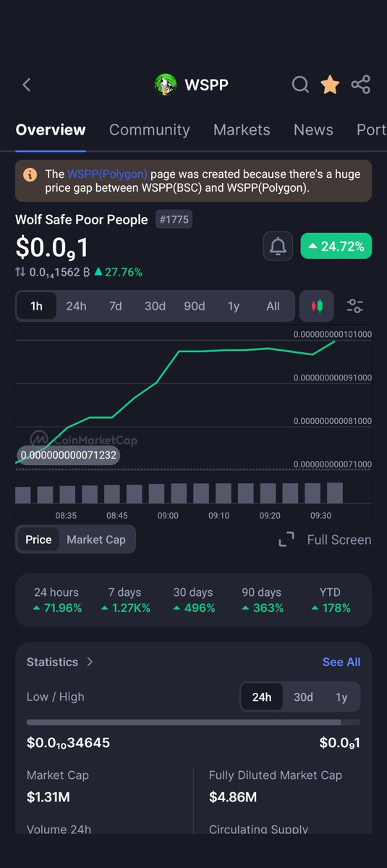Switch chart to candlestick view

coord(316,306)
